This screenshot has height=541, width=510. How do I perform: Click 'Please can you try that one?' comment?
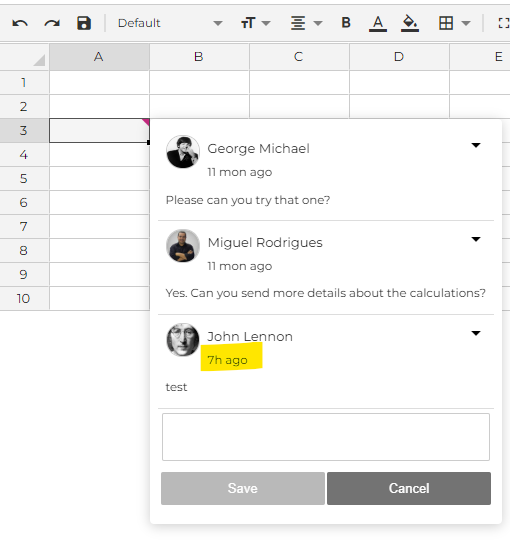tap(248, 200)
